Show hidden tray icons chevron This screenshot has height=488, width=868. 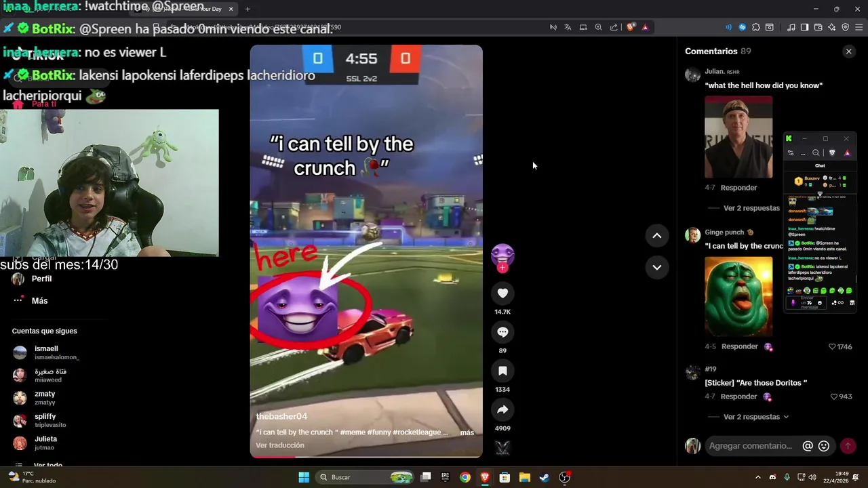[x=758, y=477]
